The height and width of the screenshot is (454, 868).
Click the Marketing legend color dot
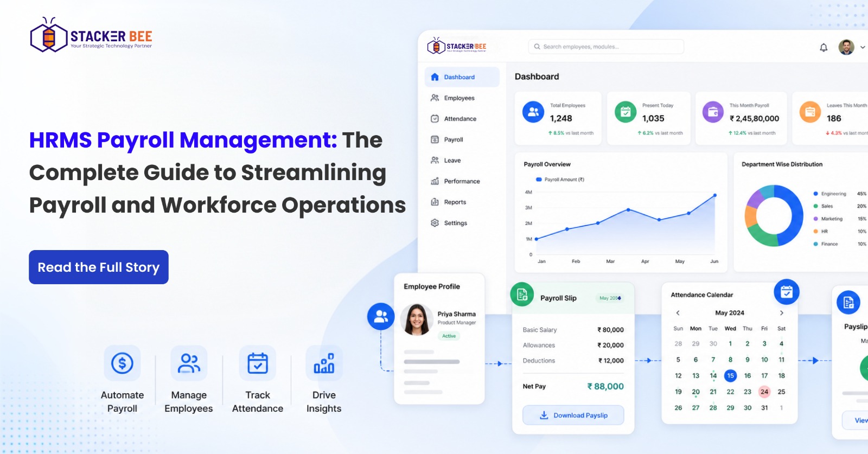tap(815, 219)
